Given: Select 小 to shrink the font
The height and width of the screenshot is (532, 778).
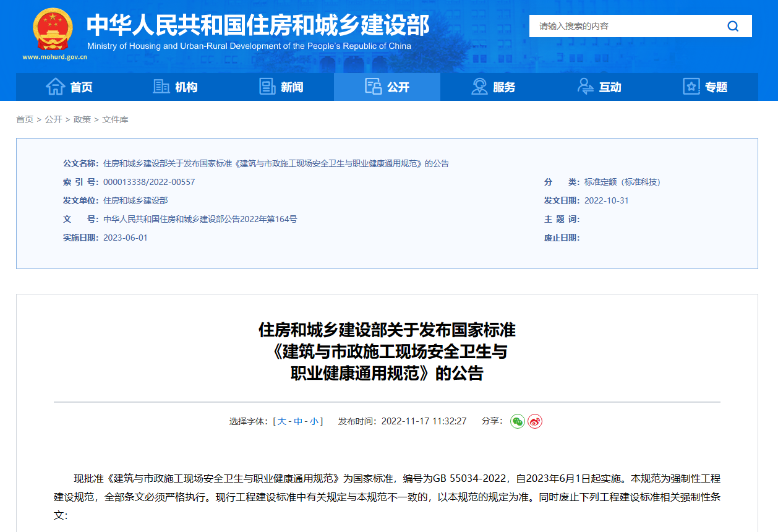Looking at the screenshot, I should (313, 421).
